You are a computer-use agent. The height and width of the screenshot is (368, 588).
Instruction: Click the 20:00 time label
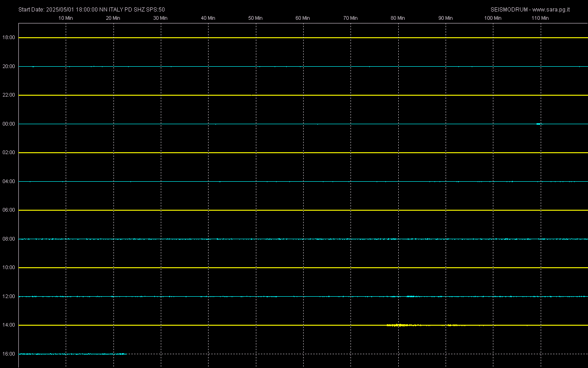9,66
